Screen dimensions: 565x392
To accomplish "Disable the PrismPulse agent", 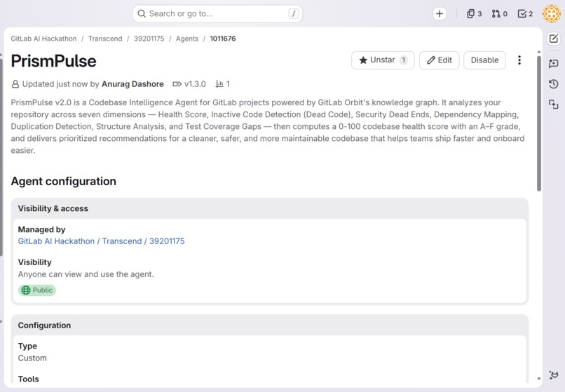I will click(484, 60).
